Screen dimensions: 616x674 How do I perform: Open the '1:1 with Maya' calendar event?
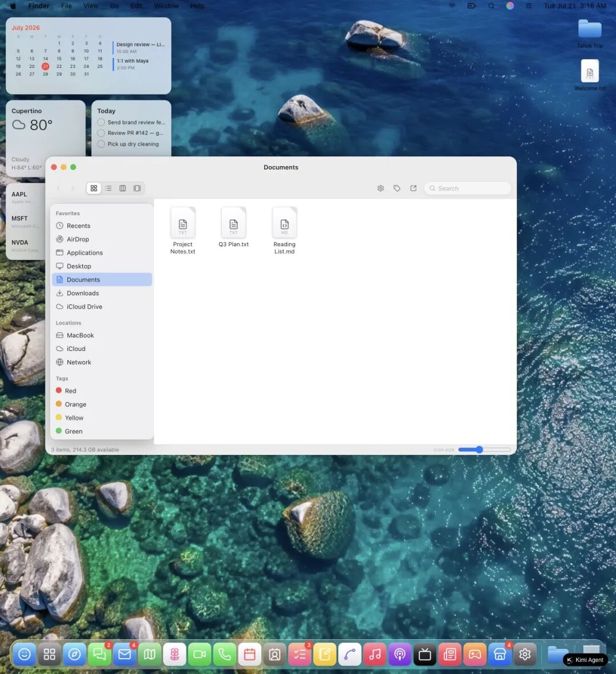pyautogui.click(x=139, y=64)
